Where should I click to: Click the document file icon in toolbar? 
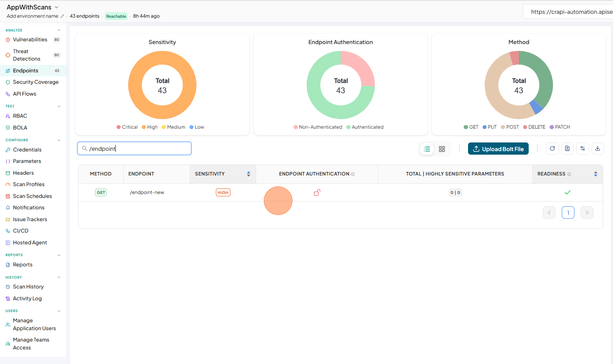(567, 149)
